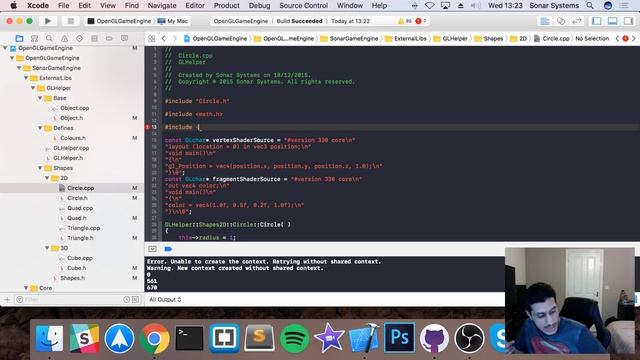640x360 pixels.
Task: Open the Issue navigator
Action: [64, 38]
